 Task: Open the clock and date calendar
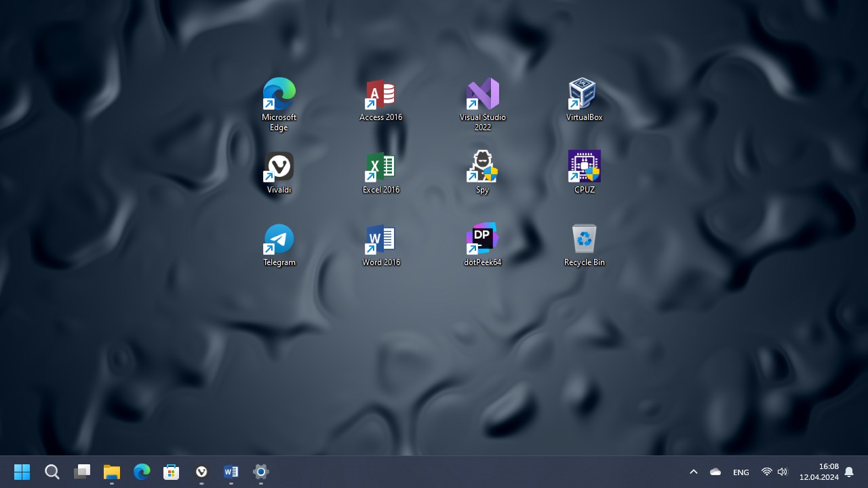coord(819,472)
